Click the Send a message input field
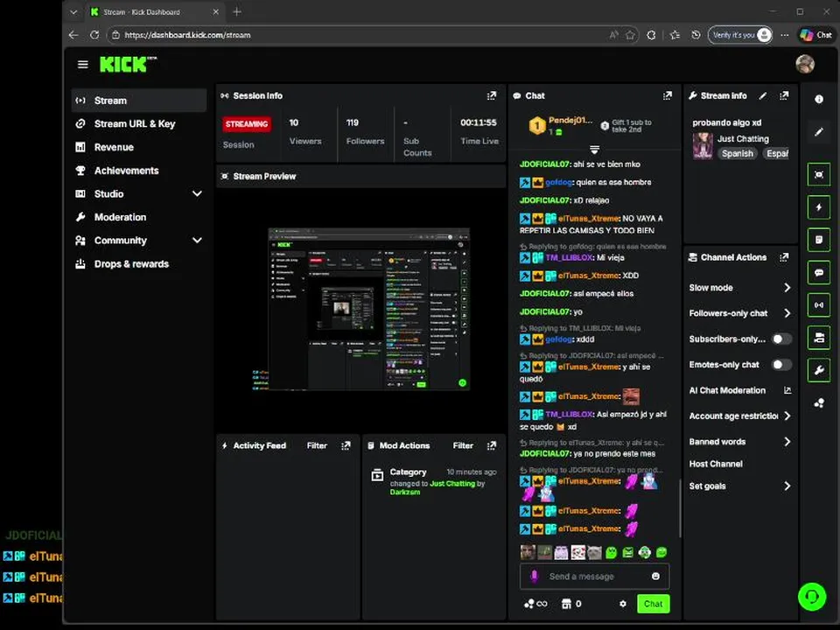This screenshot has height=630, width=840. pos(595,577)
